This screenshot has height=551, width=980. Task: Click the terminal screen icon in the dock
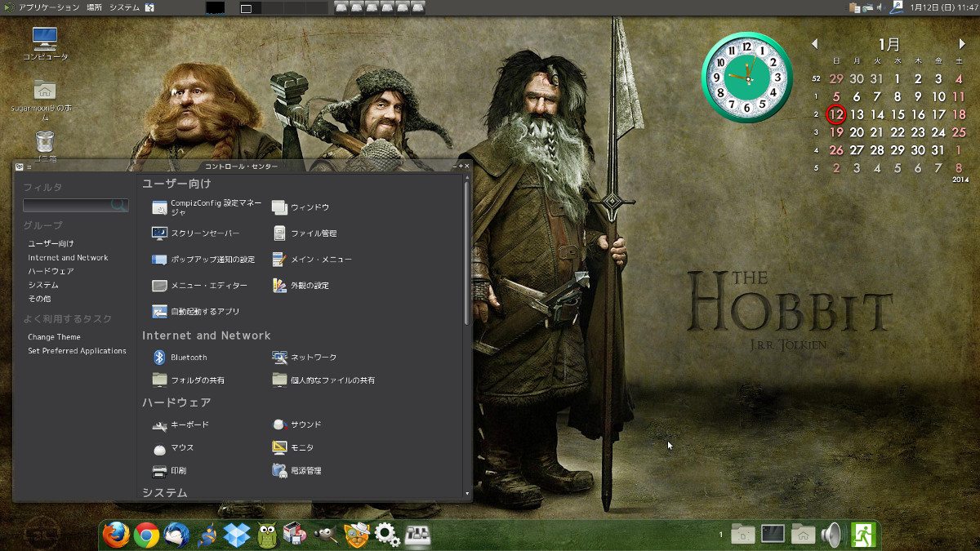tap(773, 535)
